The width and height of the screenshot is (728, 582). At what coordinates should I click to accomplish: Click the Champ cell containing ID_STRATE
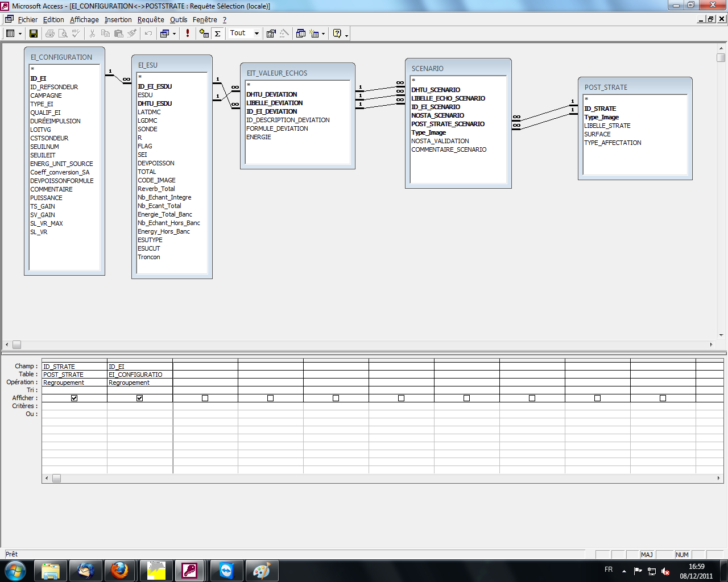point(75,367)
